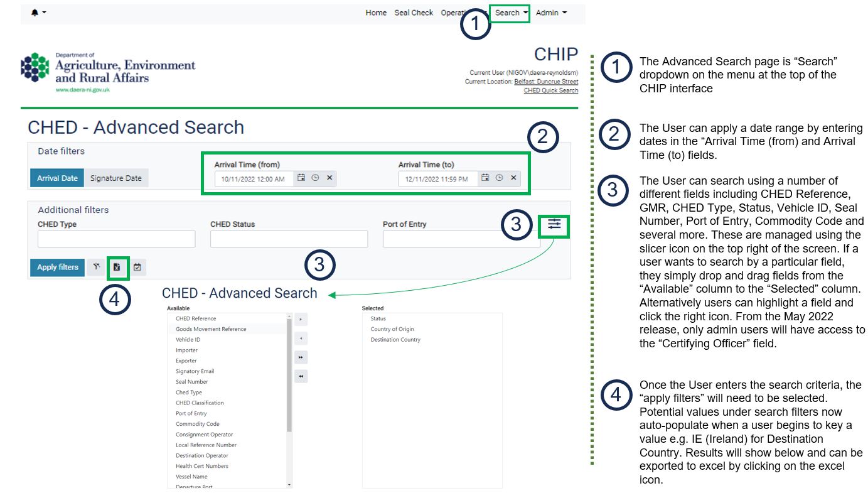This screenshot has width=868, height=493.
Task: Open Seal Check menu item
Action: pos(414,13)
